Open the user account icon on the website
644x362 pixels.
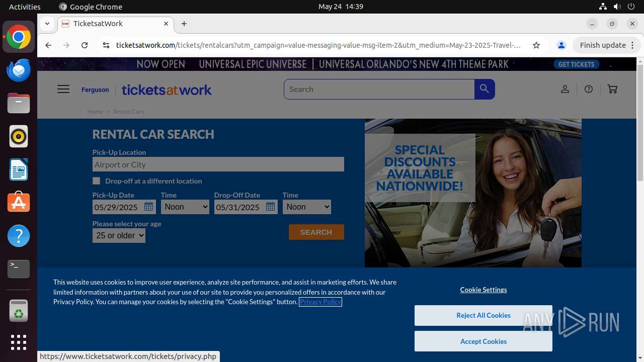(x=565, y=89)
